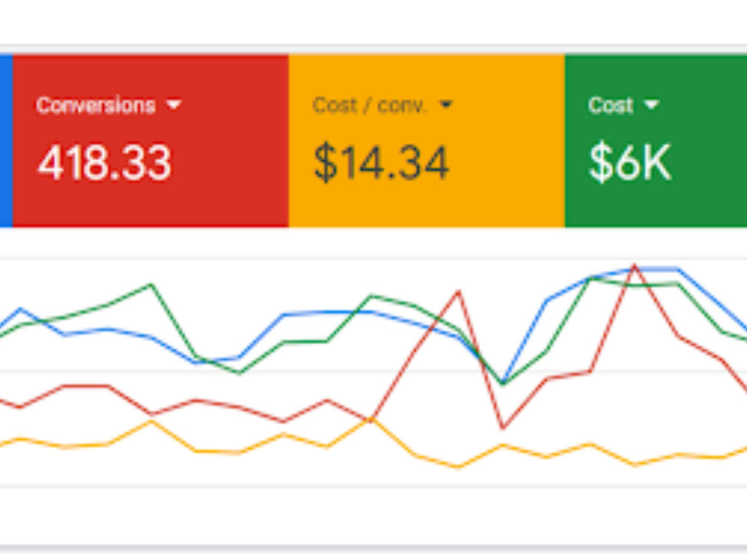Open the Cost / conv. metric dropdown arrow
This screenshot has height=560, width=747.
pyautogui.click(x=445, y=105)
